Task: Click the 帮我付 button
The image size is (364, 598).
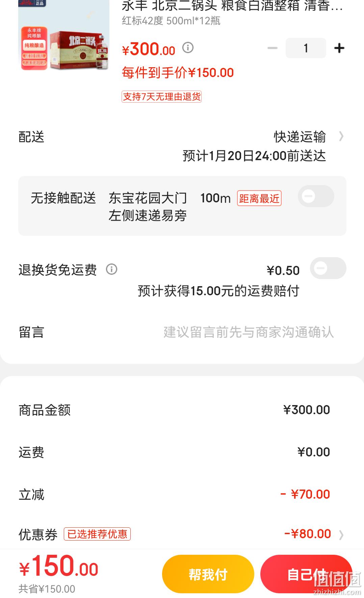Action: (208, 574)
